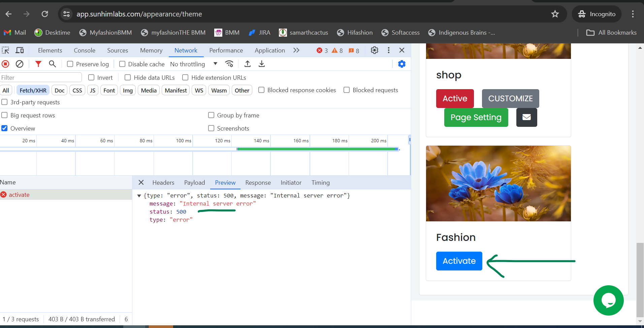Open Network panel settings blue gear
The height and width of the screenshot is (328, 644).
coord(402,64)
